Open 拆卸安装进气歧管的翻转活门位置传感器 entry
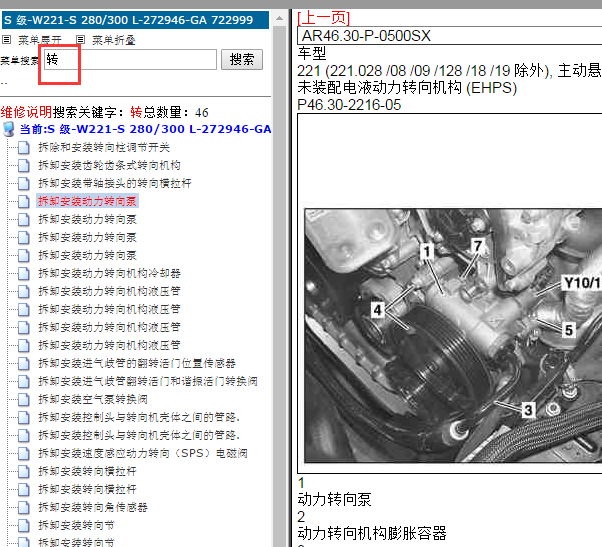The width and height of the screenshot is (602, 547). [137, 363]
